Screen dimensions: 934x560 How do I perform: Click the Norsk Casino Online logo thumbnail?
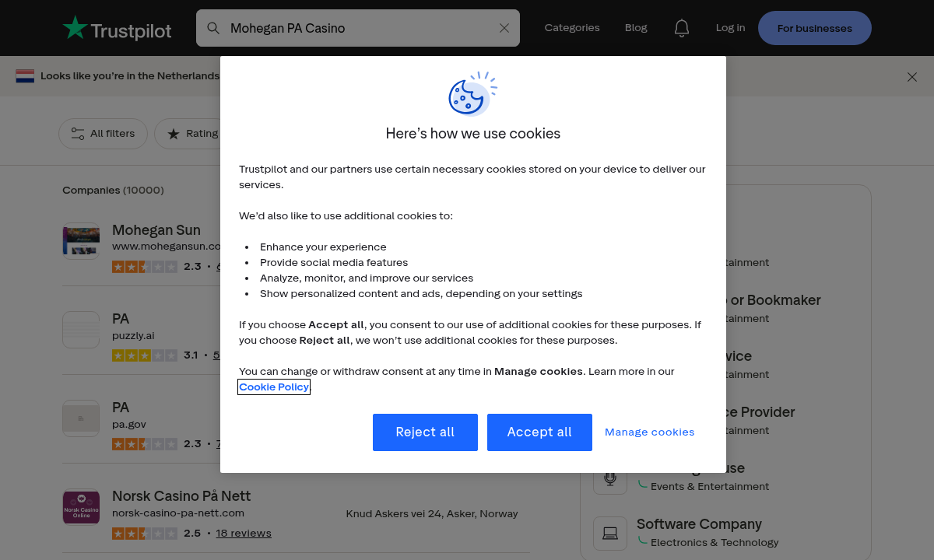coord(81,507)
